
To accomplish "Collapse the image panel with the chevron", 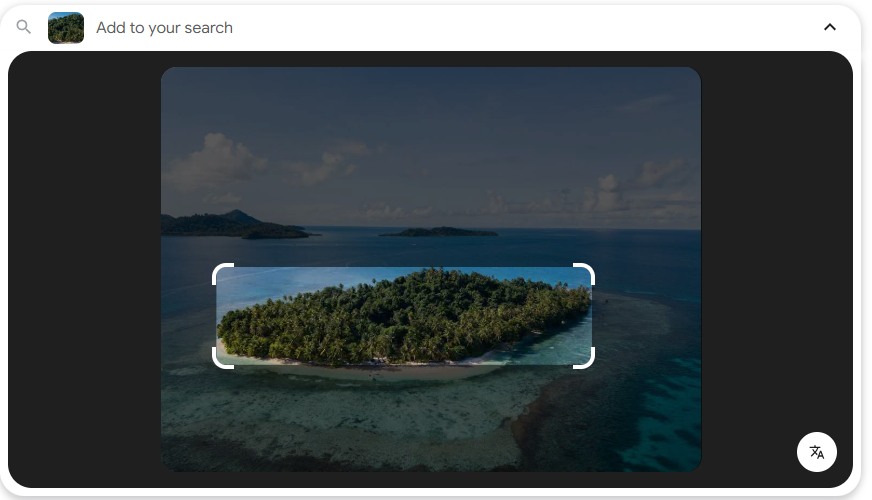I will pos(829,27).
